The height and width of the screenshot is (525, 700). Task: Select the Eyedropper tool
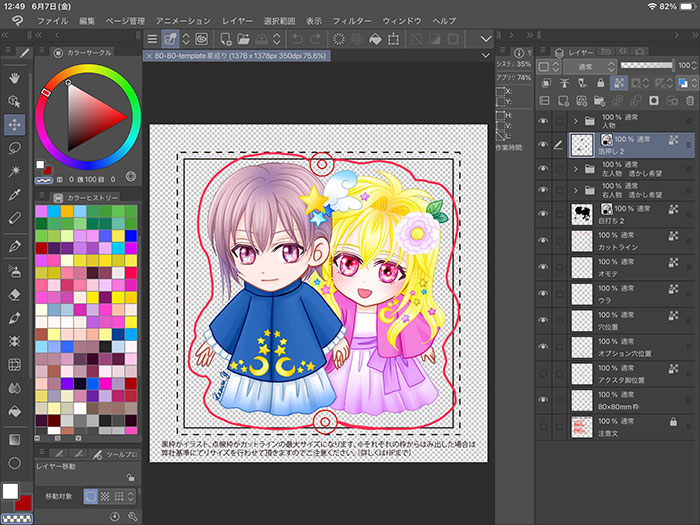click(15, 194)
